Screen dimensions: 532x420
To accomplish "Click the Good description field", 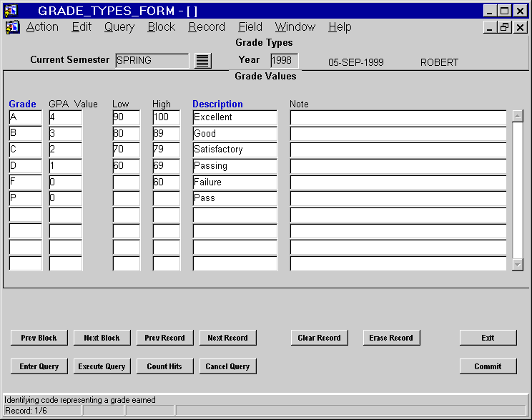I will pyautogui.click(x=235, y=133).
